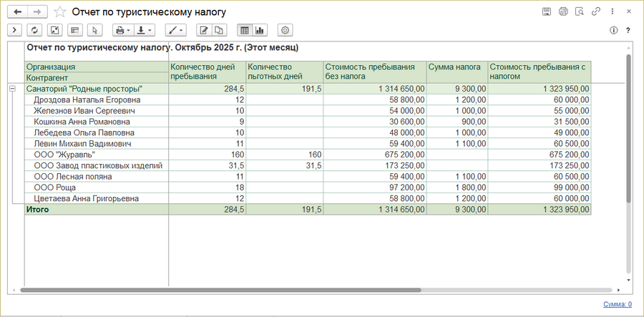This screenshot has width=644, height=317.
Task: Open the brush appearance dropdown
Action: [175, 30]
